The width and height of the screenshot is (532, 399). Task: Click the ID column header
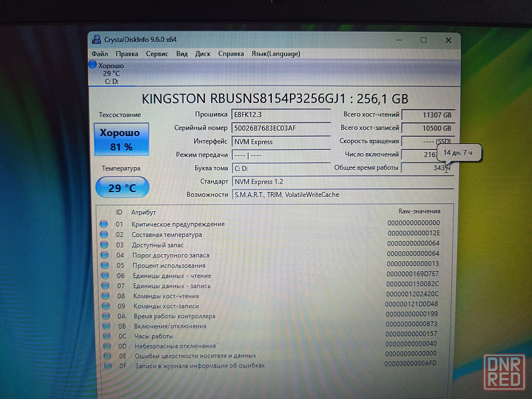coord(119,212)
